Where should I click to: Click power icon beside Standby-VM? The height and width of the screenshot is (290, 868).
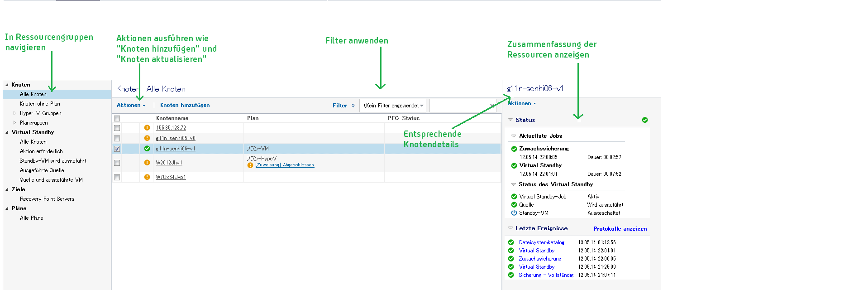(x=514, y=213)
